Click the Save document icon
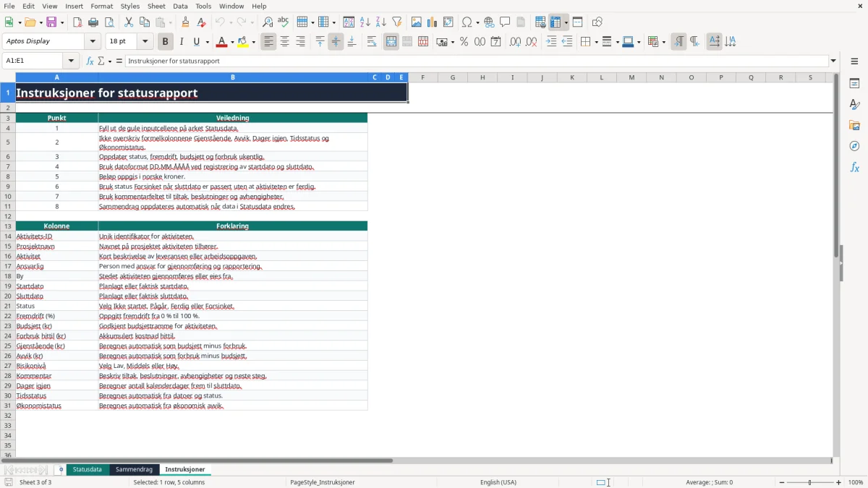Viewport: 868px width, 488px height. [x=51, y=22]
